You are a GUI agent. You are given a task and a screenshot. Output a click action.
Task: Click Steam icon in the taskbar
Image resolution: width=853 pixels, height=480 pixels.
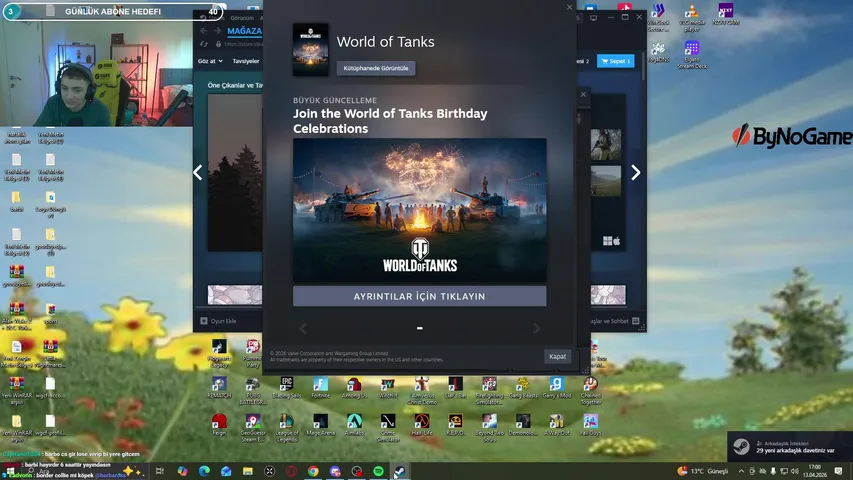(400, 471)
